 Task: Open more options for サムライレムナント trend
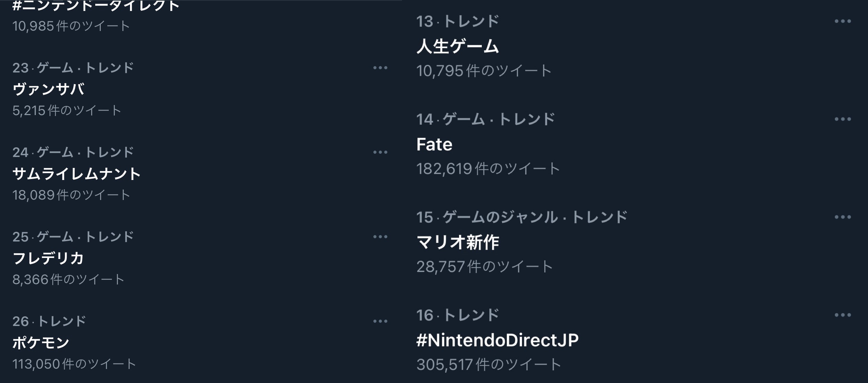[380, 152]
